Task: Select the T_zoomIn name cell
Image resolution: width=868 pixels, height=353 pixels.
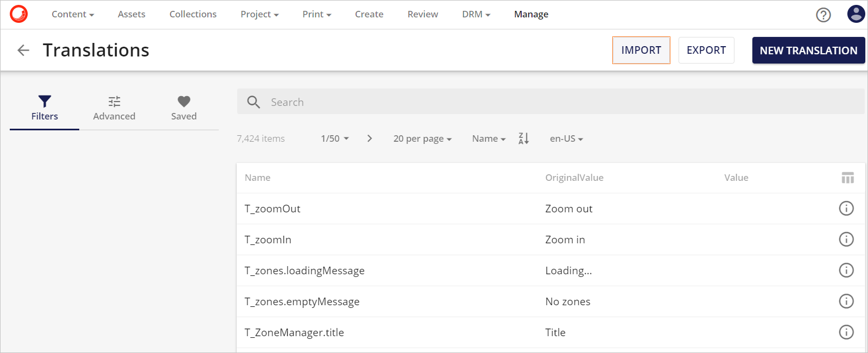Action: pos(268,239)
